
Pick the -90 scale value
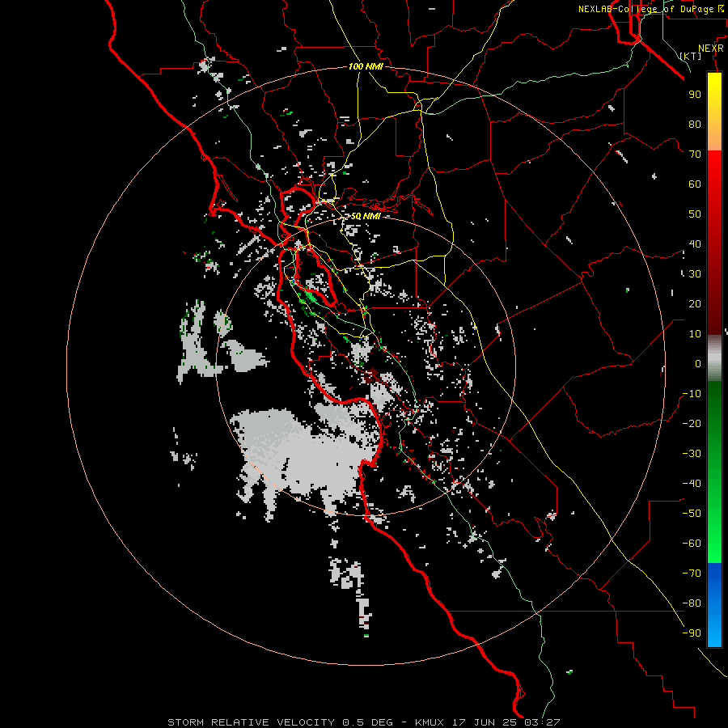(x=692, y=633)
